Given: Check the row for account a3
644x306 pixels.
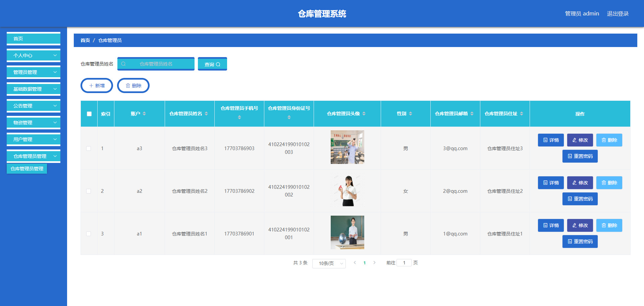Looking at the screenshot, I should click(89, 148).
